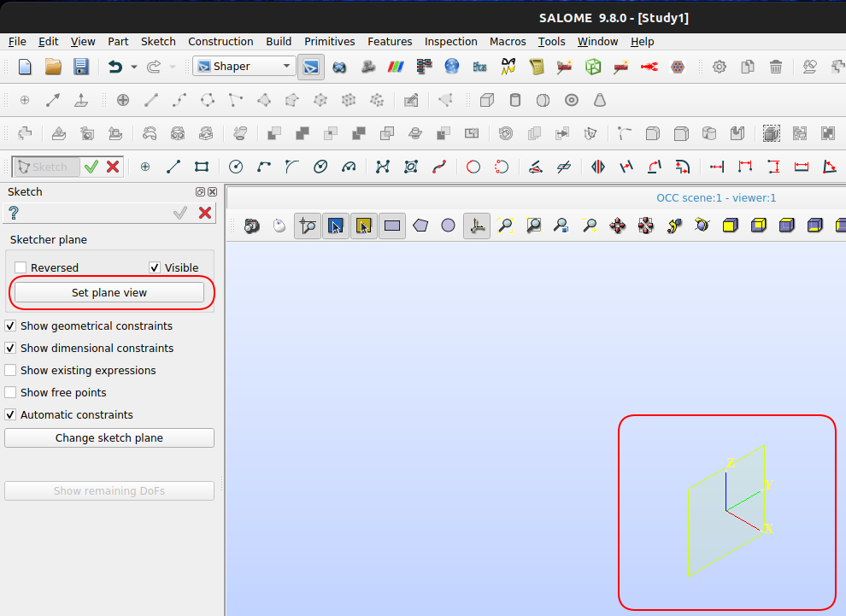The width and height of the screenshot is (846, 616).
Task: Select the OCC scene:1 - viewer:1 tab
Action: pos(716,198)
